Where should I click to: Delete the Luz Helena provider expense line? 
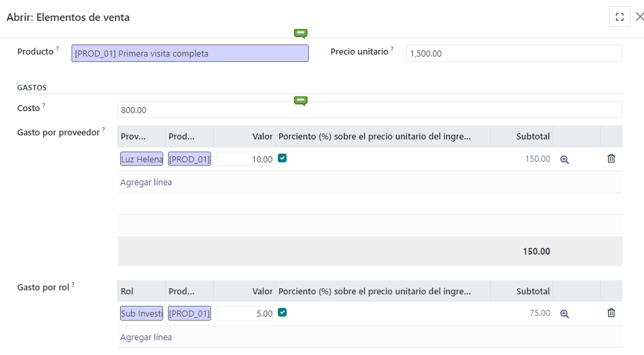click(611, 159)
